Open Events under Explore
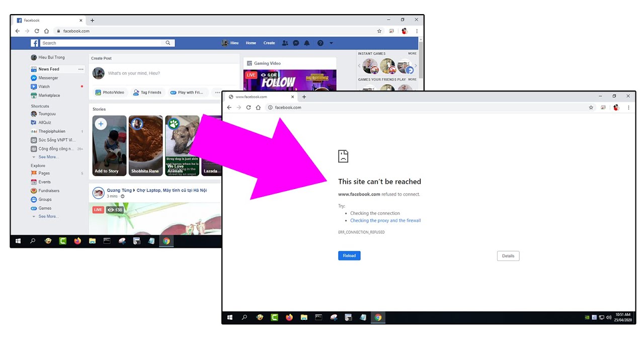The width and height of the screenshot is (644, 362). pyautogui.click(x=41, y=182)
